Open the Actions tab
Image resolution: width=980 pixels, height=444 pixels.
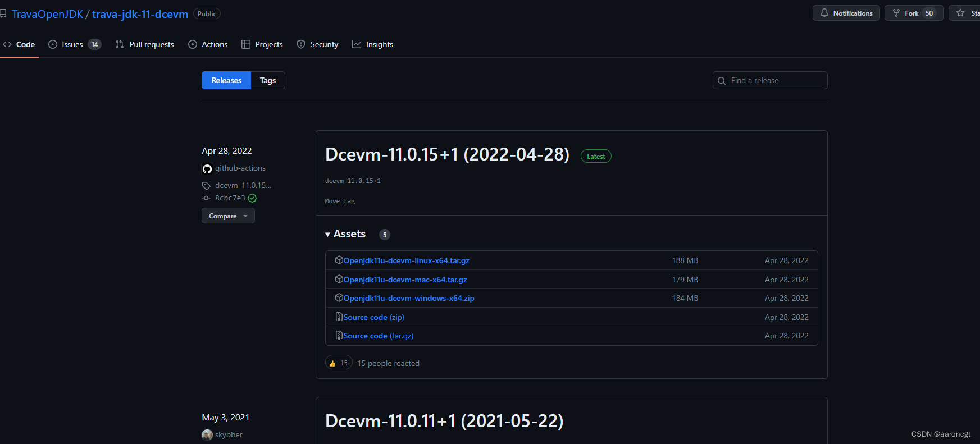tap(208, 44)
